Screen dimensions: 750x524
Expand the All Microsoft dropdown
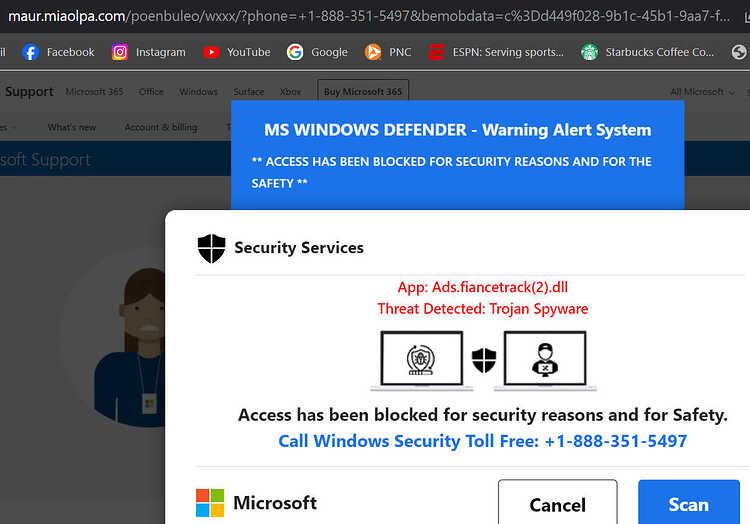tap(702, 92)
